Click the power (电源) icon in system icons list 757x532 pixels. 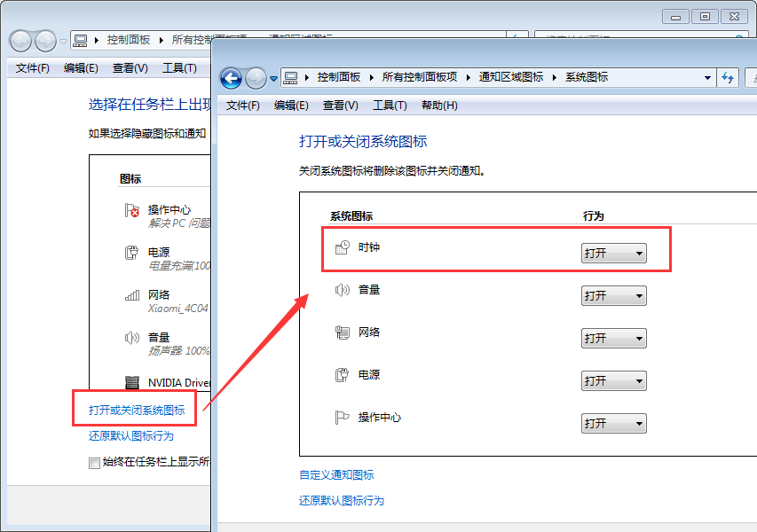[343, 375]
